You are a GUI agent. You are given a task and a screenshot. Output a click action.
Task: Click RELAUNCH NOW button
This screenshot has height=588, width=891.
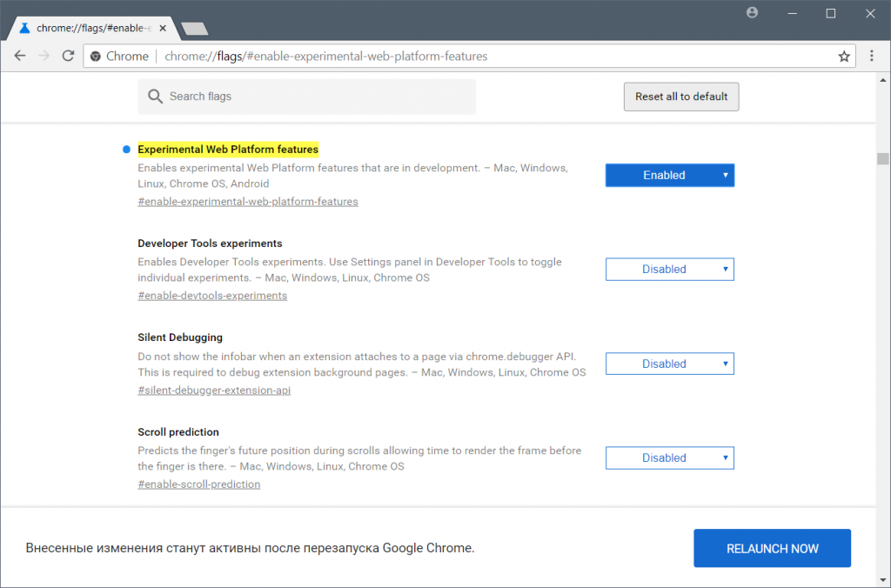pyautogui.click(x=772, y=549)
